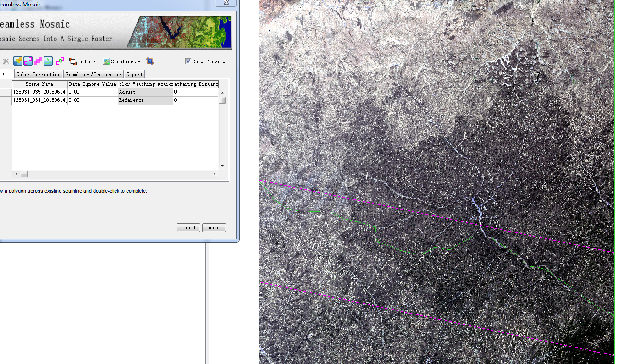Switch to the Color Correction tab
Screen dimensions: 618x364
tap(38, 74)
